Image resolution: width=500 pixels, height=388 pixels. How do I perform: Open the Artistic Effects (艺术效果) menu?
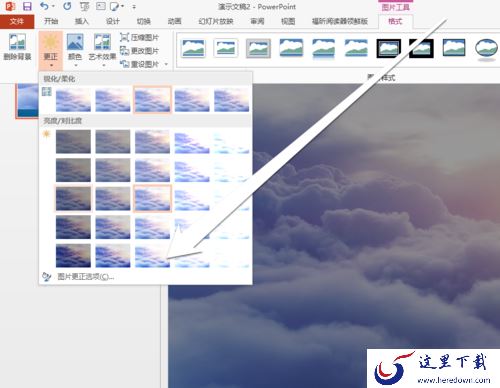[x=102, y=49]
